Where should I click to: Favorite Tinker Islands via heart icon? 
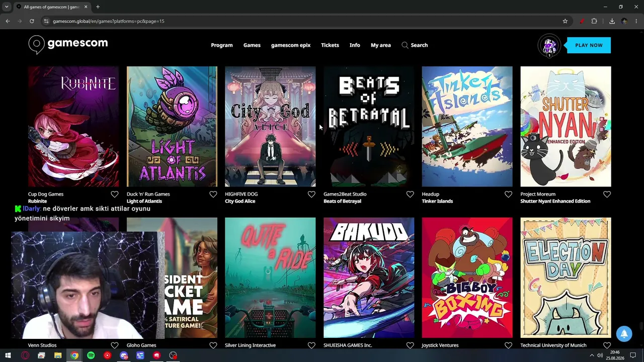tap(508, 195)
